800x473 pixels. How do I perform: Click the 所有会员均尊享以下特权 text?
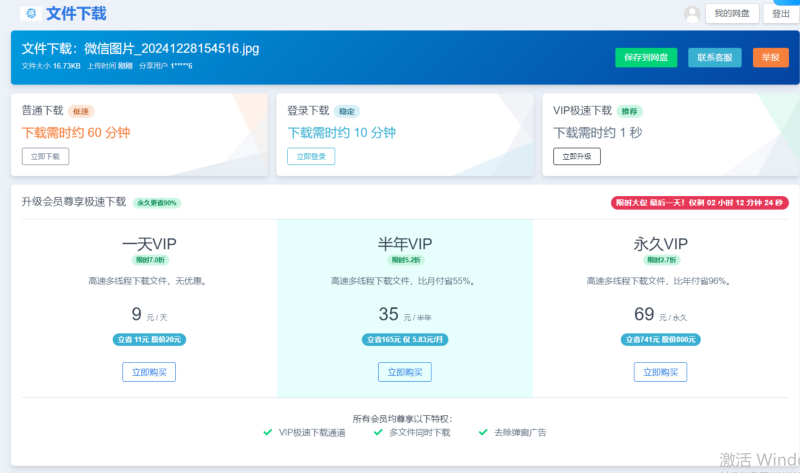tap(402, 419)
